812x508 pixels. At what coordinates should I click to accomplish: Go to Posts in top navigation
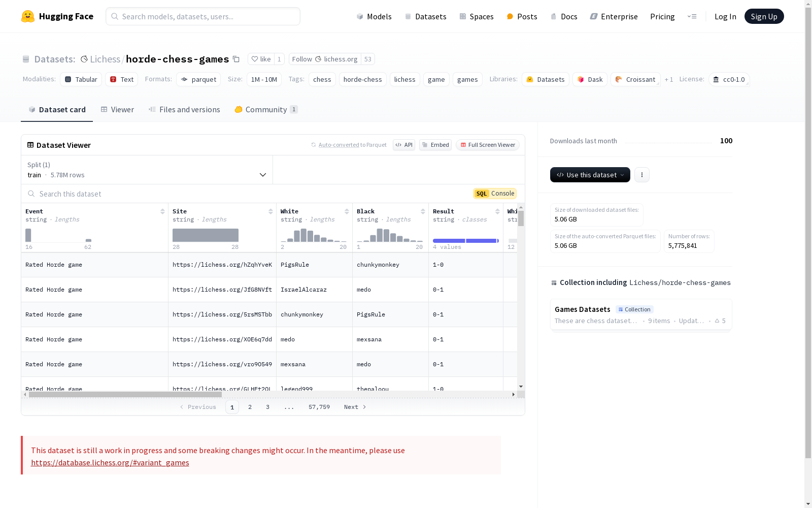pyautogui.click(x=522, y=16)
